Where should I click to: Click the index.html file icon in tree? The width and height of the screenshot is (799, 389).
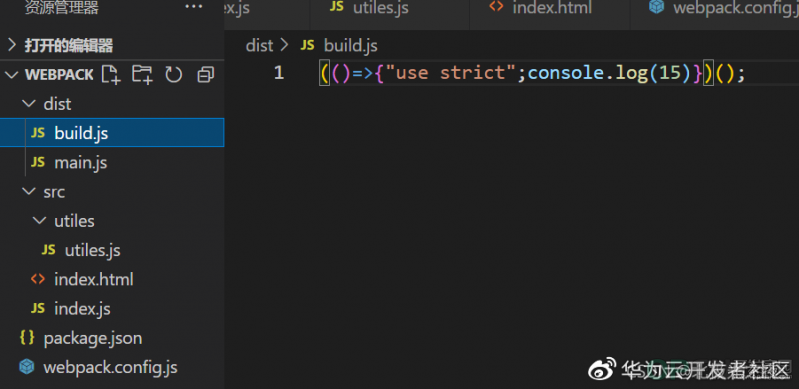point(38,279)
